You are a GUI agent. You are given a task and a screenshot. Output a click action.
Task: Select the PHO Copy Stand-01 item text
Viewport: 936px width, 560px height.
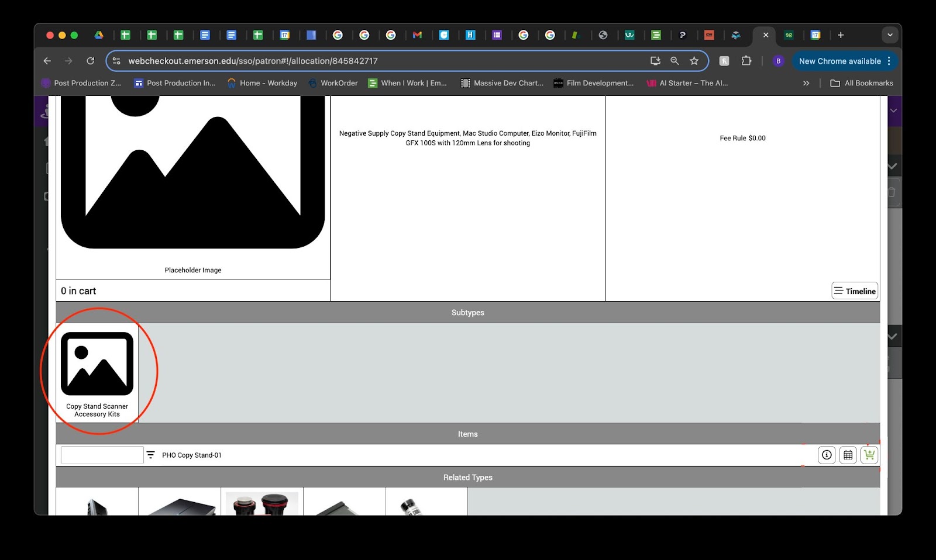[192, 455]
